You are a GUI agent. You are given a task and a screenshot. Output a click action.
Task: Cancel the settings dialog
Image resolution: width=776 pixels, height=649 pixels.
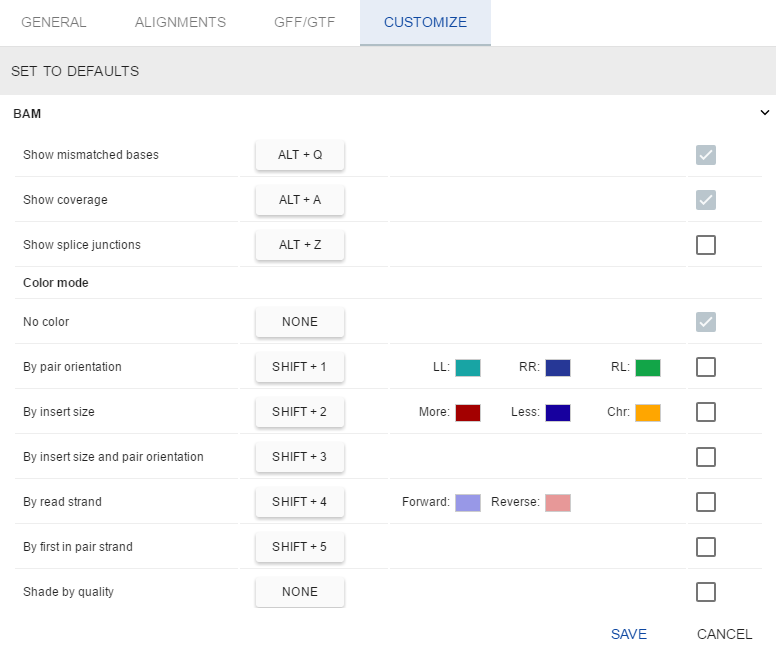tap(724, 634)
